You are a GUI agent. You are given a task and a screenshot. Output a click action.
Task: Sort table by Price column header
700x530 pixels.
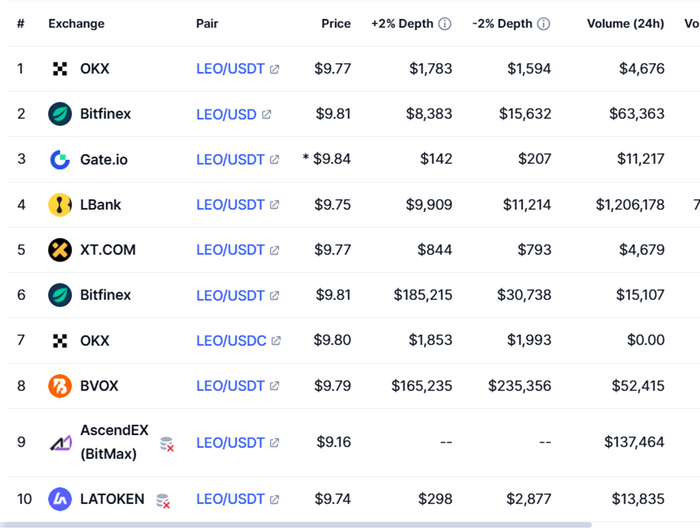point(336,24)
